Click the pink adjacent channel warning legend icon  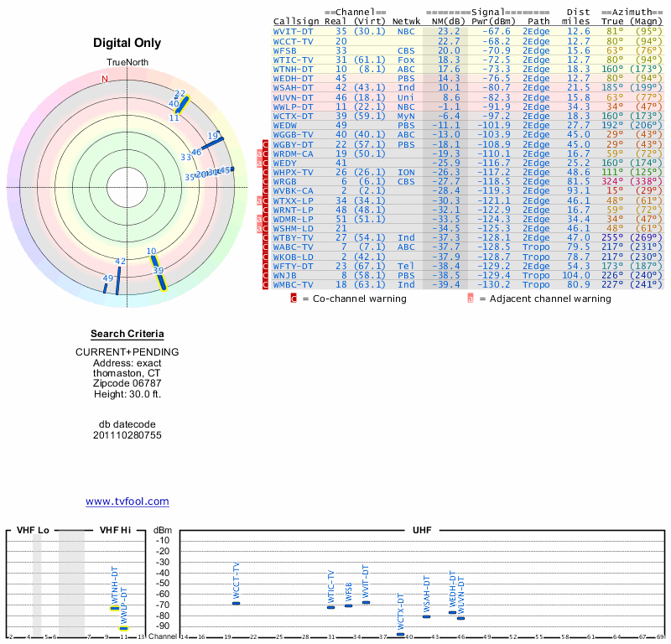tap(471, 298)
